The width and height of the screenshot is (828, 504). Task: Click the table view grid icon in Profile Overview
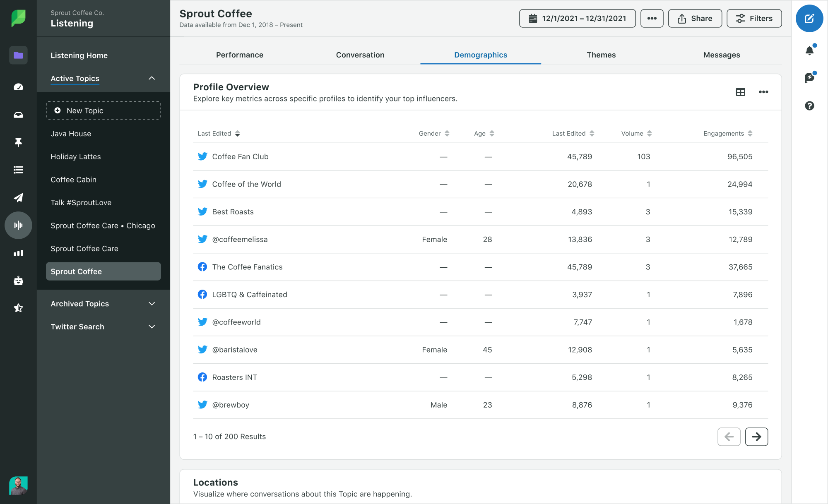coord(741,91)
